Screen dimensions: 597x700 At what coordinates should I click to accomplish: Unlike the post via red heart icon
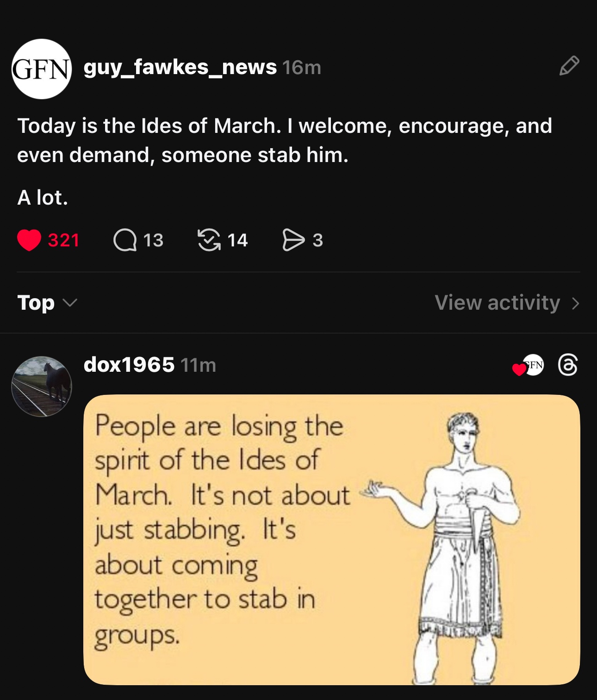pos(29,240)
